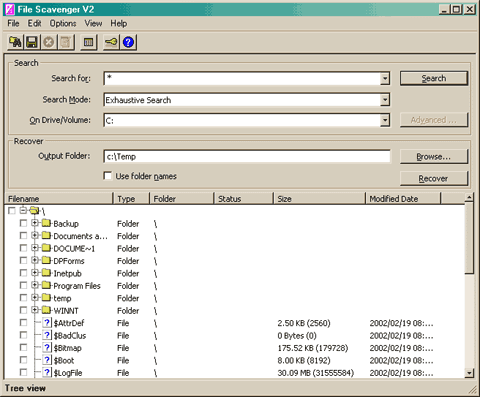Click the 30.09 MB (31555584) size value

316,373
